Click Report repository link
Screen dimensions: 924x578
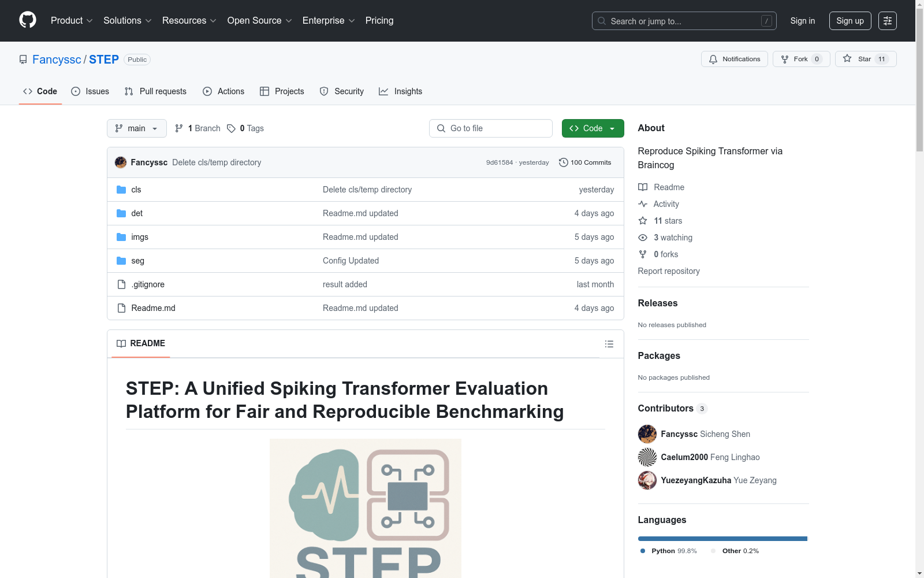click(669, 271)
